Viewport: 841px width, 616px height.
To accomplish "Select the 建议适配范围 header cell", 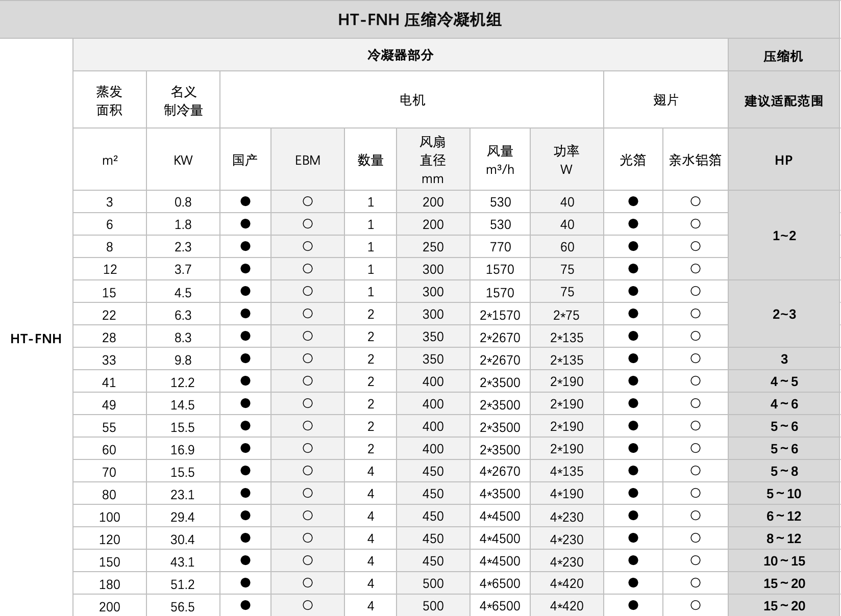I will click(x=783, y=100).
